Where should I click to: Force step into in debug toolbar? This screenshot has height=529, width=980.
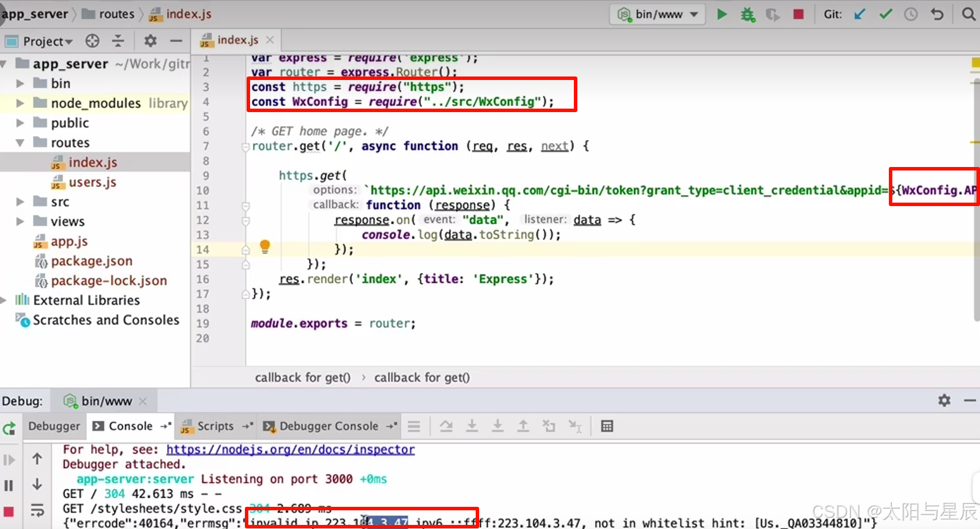pyautogui.click(x=497, y=427)
